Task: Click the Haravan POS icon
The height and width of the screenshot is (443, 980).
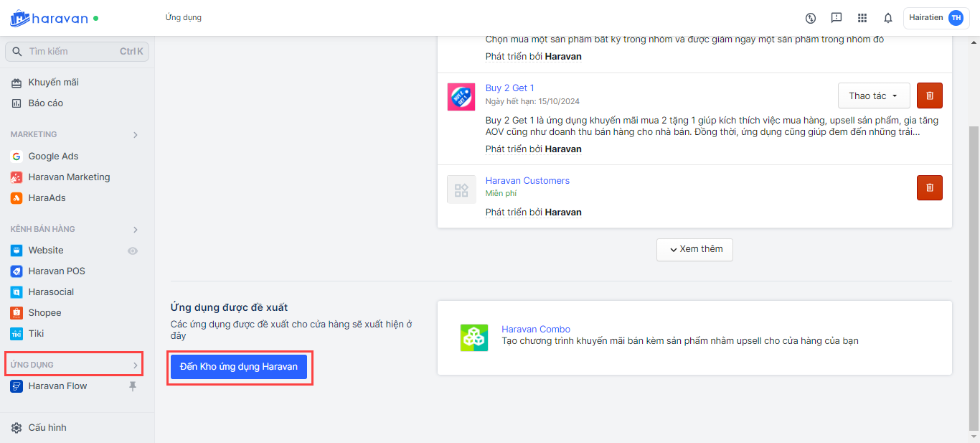Action: [x=17, y=271]
